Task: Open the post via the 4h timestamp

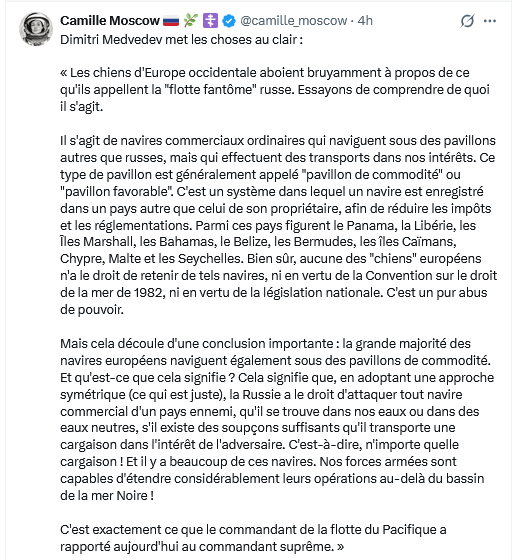Action: pyautogui.click(x=365, y=21)
